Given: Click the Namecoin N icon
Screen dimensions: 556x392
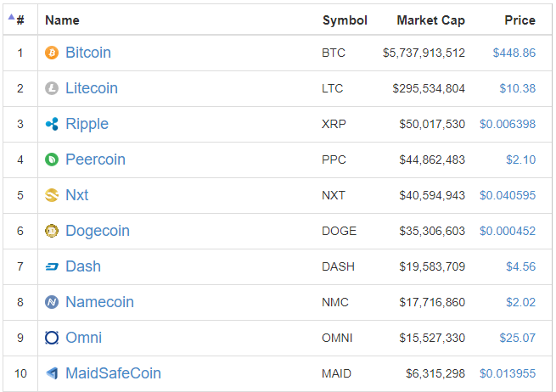Looking at the screenshot, I should click(52, 302).
